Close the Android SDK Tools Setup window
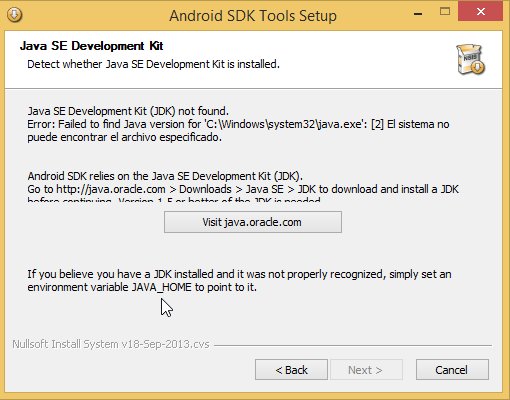 [480, 12]
